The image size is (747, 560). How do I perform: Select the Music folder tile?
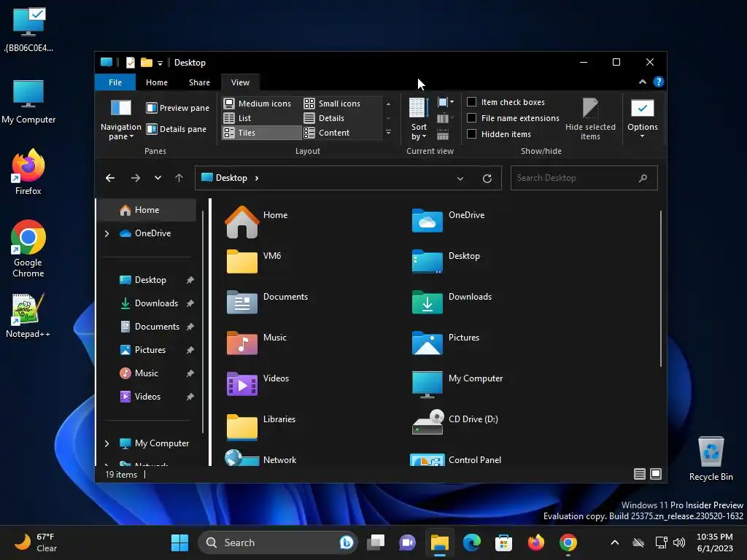[x=258, y=343]
